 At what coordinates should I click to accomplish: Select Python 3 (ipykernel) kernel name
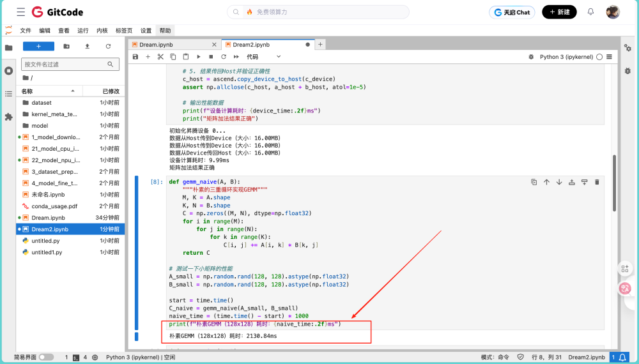pyautogui.click(x=566, y=57)
